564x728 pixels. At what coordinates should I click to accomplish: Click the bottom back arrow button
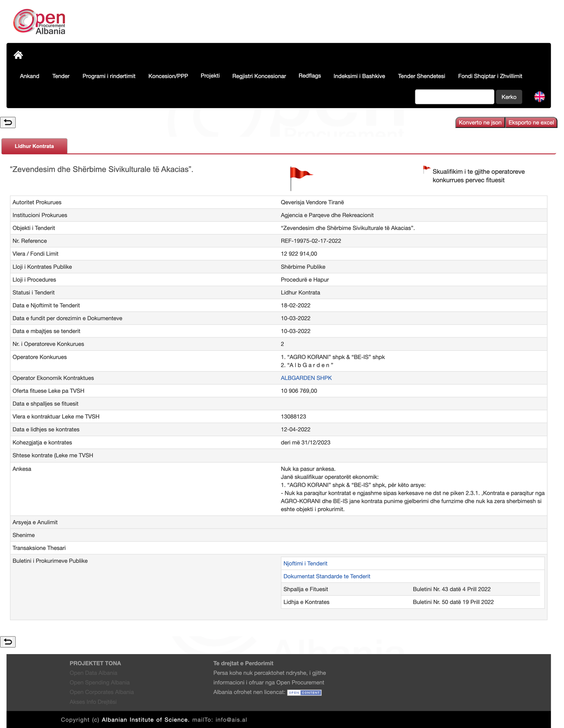8,642
